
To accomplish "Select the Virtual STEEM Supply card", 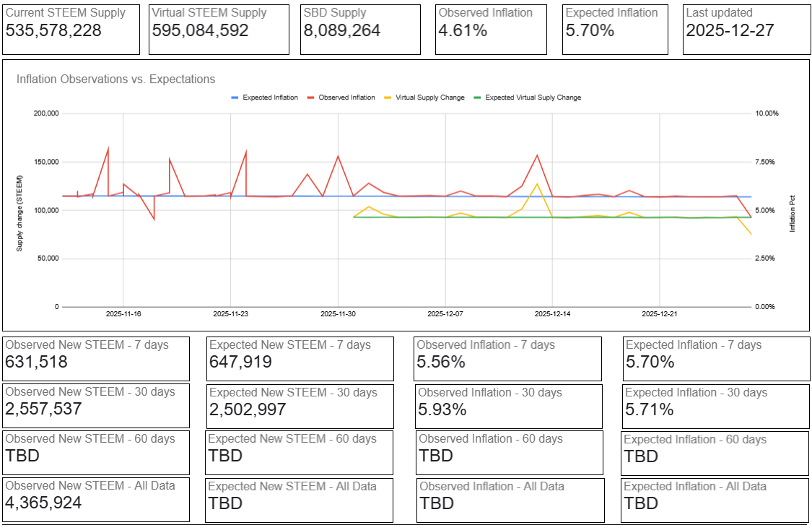I will 219,30.
